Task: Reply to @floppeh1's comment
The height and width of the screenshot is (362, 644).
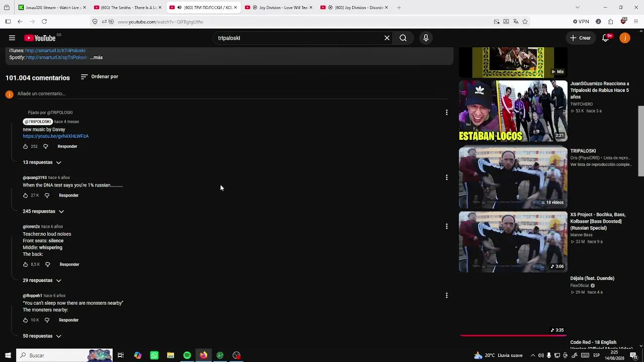Action: pyautogui.click(x=69, y=320)
